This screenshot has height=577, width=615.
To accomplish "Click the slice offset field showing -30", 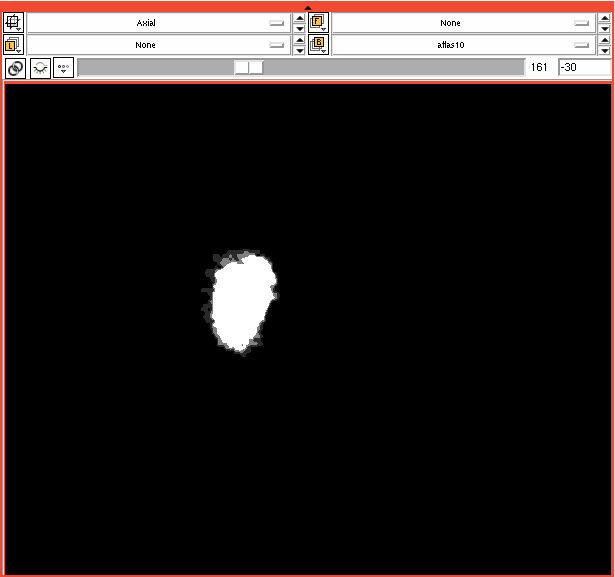I will click(x=584, y=67).
